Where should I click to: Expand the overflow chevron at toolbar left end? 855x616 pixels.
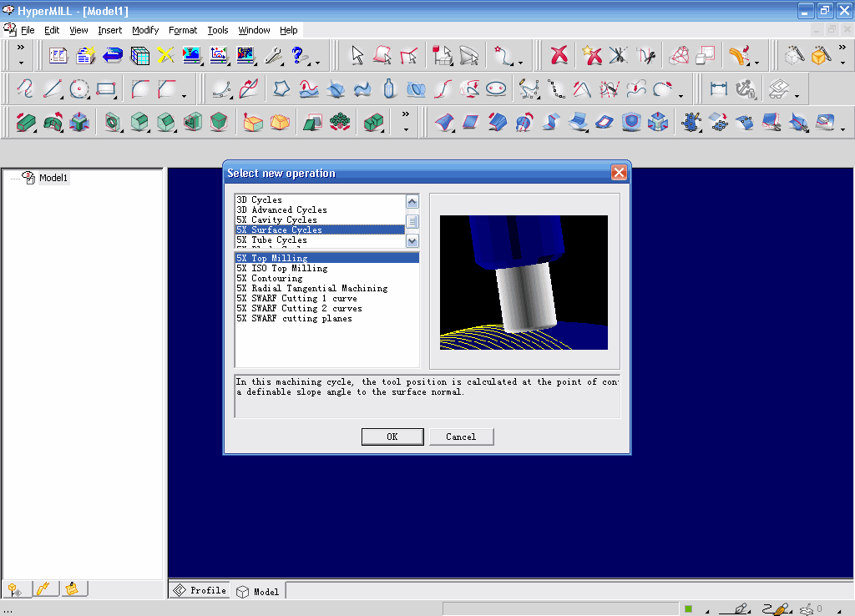[21, 48]
